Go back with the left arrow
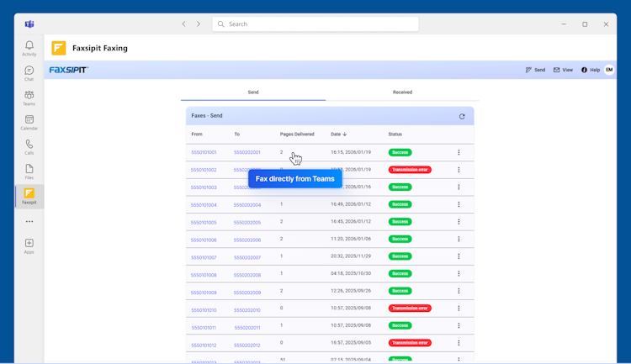Screen dimensions: 631x364 tap(183, 24)
